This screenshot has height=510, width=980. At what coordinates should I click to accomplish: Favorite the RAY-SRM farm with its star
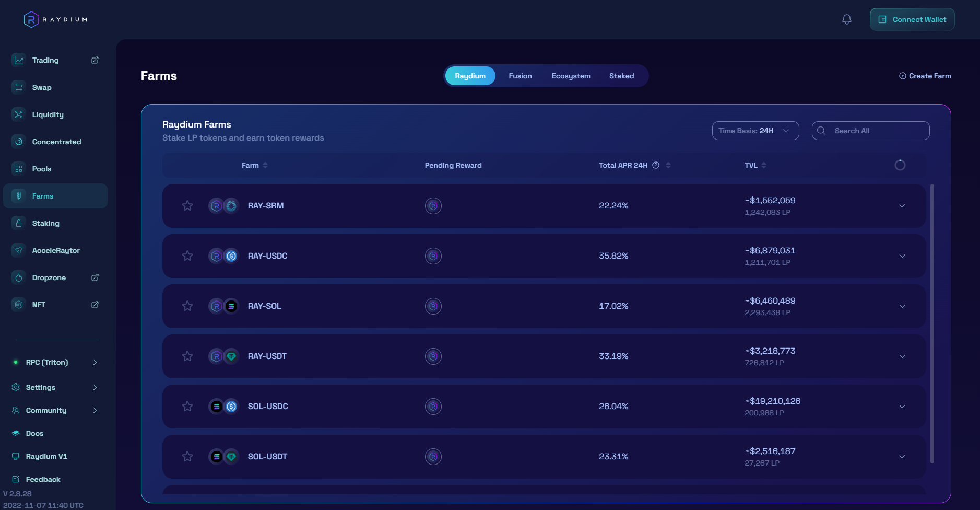187,206
